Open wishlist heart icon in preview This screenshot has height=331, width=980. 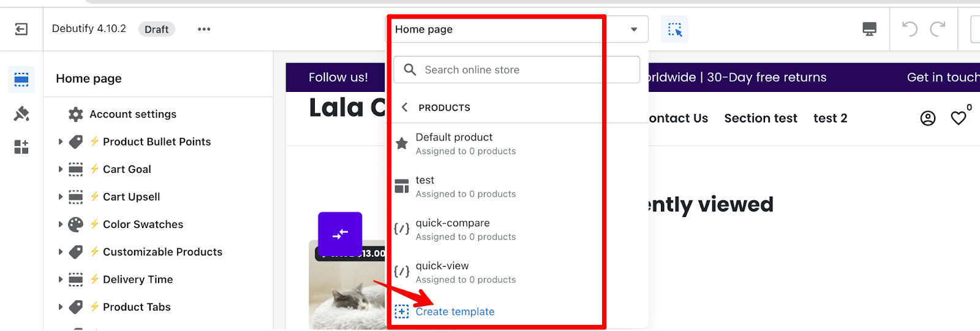[x=959, y=118]
